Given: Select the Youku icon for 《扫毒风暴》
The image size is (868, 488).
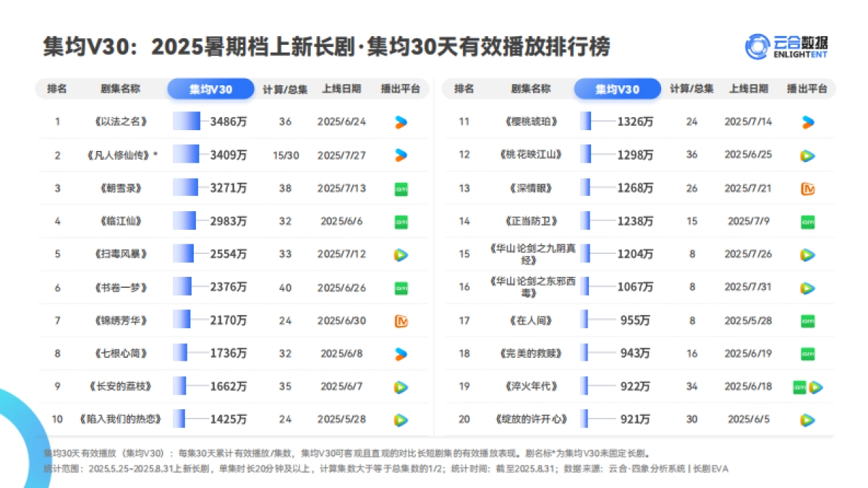Looking at the screenshot, I should tap(401, 254).
